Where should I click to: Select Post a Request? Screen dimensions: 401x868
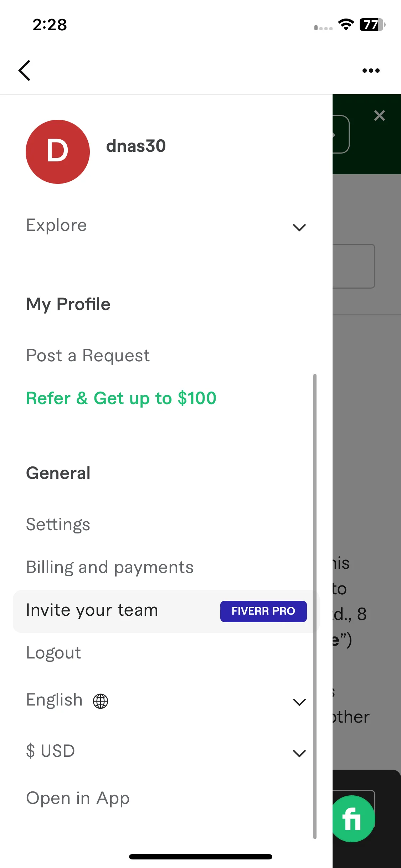point(88,356)
